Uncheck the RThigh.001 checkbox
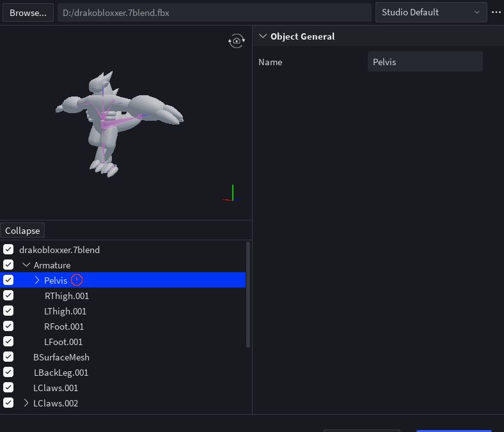Screen dimensions: 504x432 pos(8,295)
